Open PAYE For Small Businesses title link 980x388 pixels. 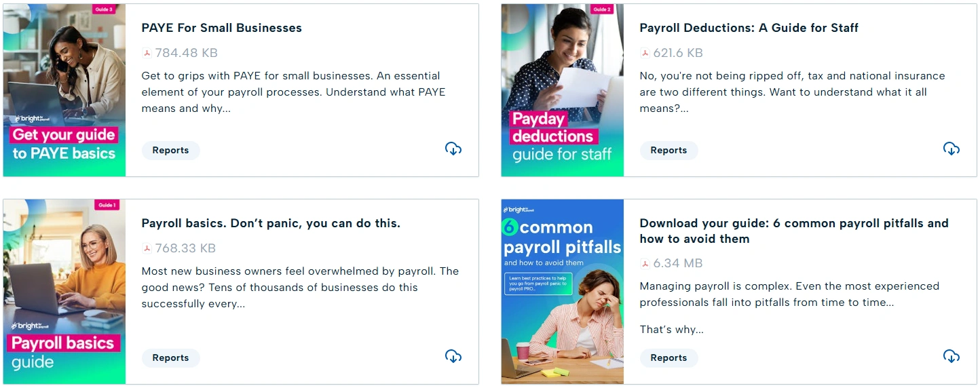tap(221, 28)
